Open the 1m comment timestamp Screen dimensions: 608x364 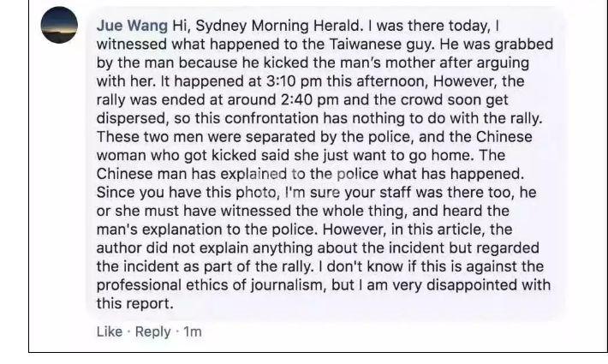tap(193, 331)
